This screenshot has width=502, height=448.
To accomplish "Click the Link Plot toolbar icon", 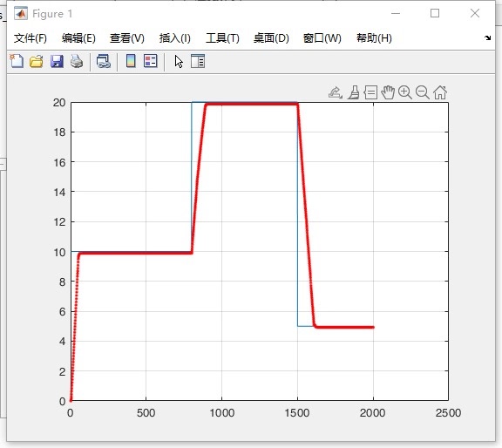I will pyautogui.click(x=104, y=61).
